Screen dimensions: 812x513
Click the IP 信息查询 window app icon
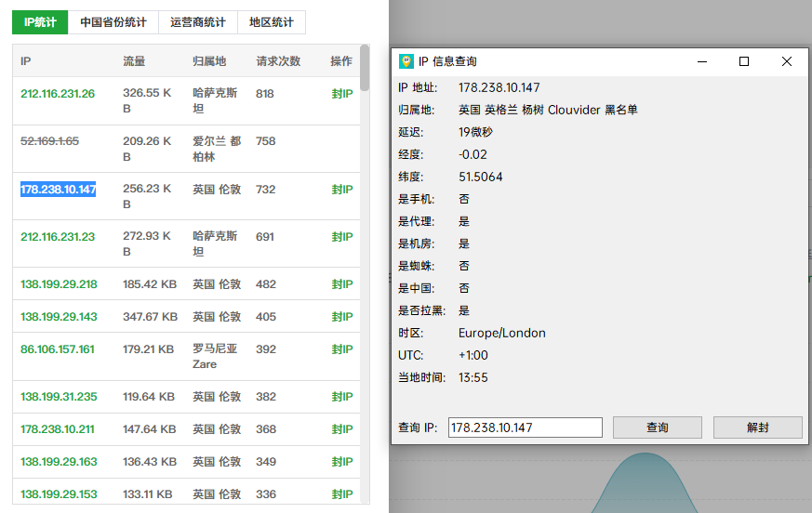click(x=406, y=61)
